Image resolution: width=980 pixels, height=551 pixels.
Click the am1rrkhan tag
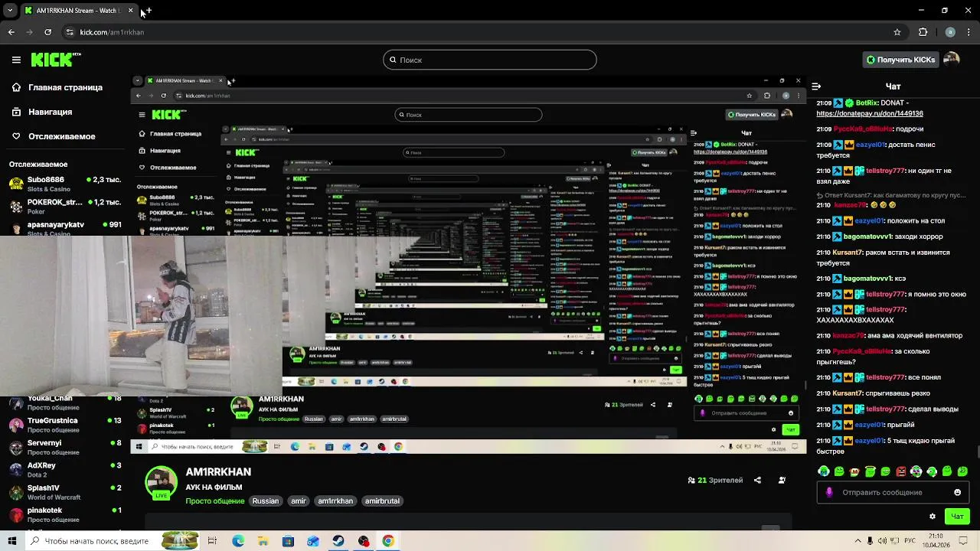click(335, 501)
